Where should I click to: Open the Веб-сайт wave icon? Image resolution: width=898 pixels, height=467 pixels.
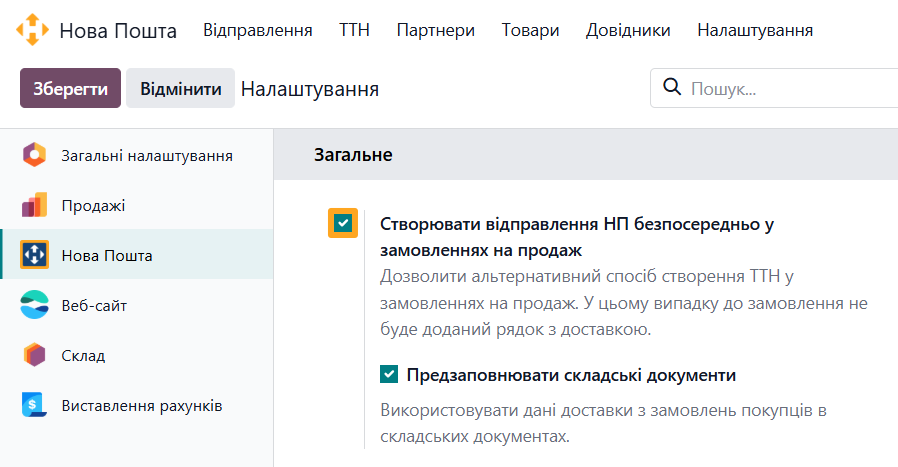click(x=34, y=305)
